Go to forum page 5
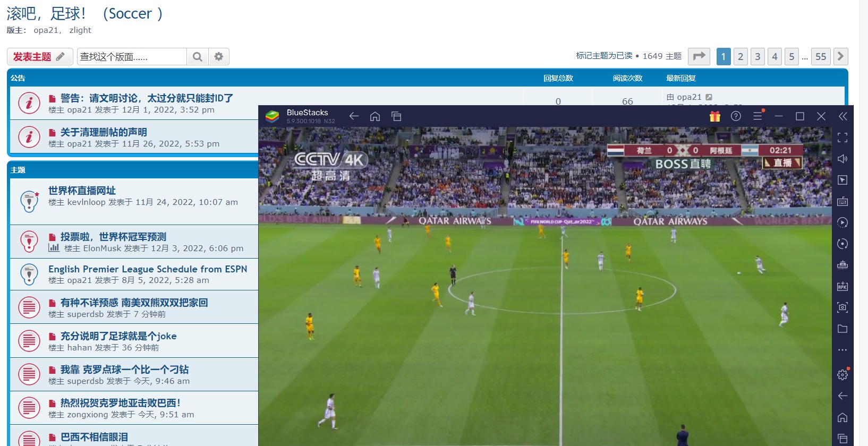Screen dimensions: 868x446 point(792,56)
